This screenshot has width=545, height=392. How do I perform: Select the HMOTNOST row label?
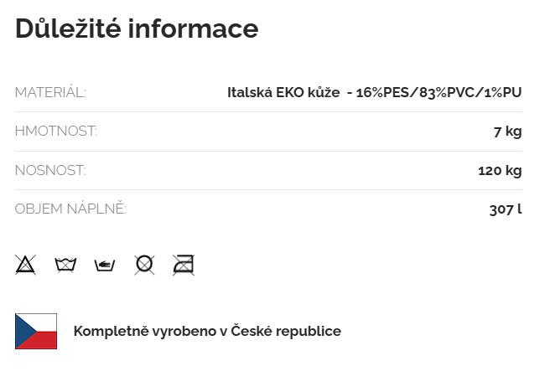(56, 132)
